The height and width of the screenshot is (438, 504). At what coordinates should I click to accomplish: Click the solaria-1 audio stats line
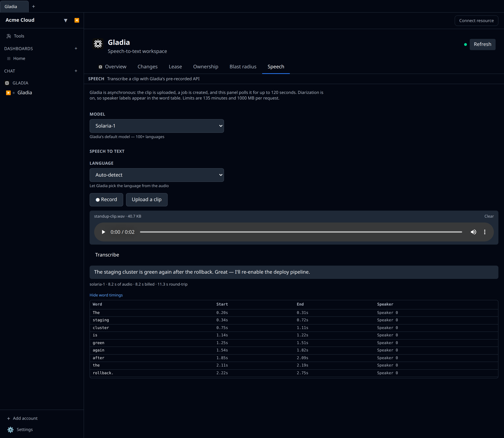click(x=138, y=284)
